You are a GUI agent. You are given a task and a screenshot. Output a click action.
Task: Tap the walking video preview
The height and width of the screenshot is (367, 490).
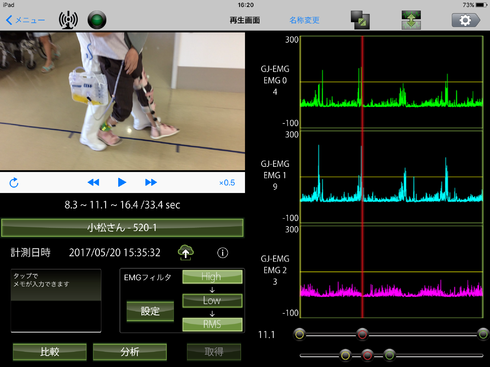click(x=122, y=101)
